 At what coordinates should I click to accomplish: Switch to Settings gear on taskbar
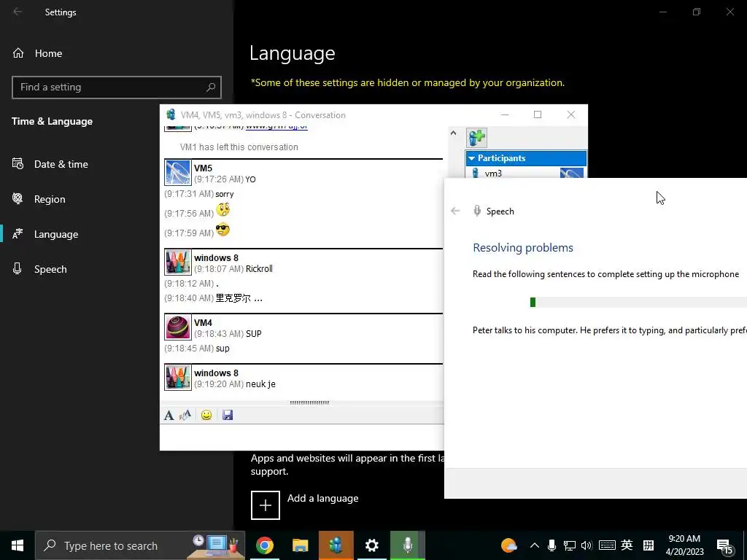371,545
